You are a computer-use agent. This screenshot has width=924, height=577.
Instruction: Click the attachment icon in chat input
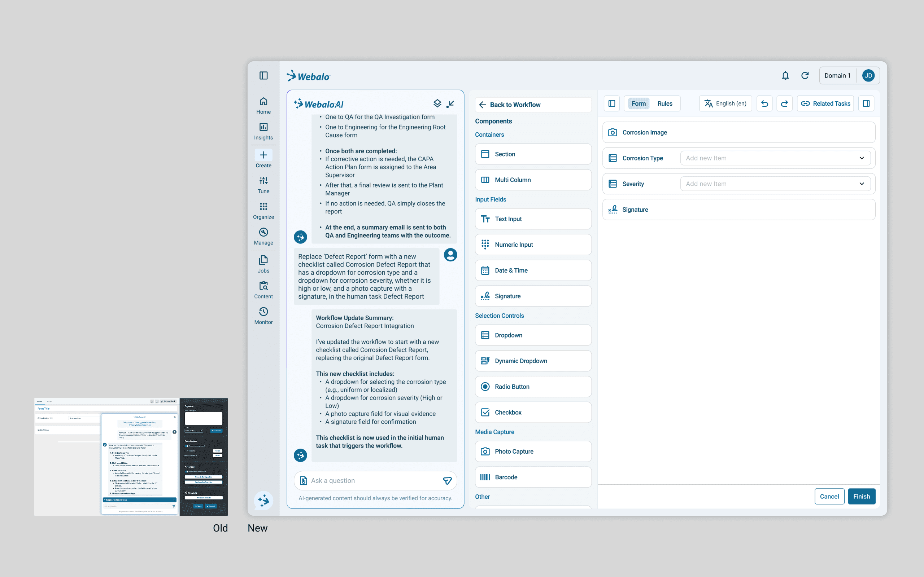click(x=304, y=480)
